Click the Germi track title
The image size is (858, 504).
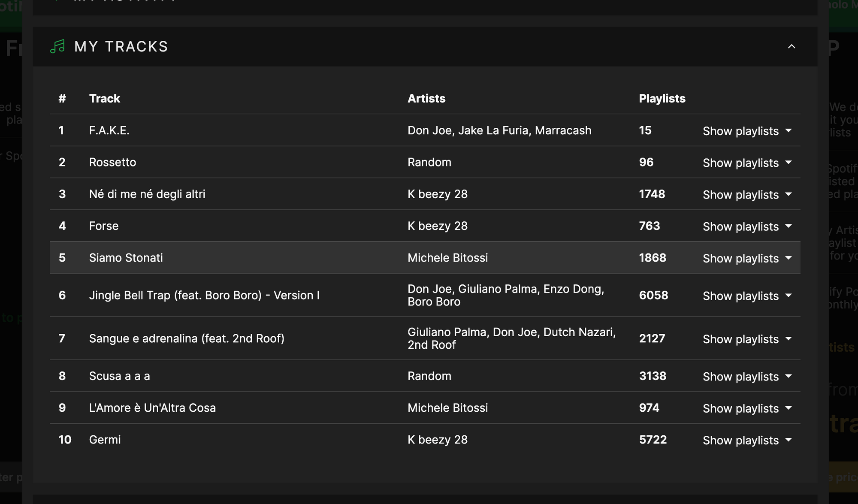pos(105,440)
